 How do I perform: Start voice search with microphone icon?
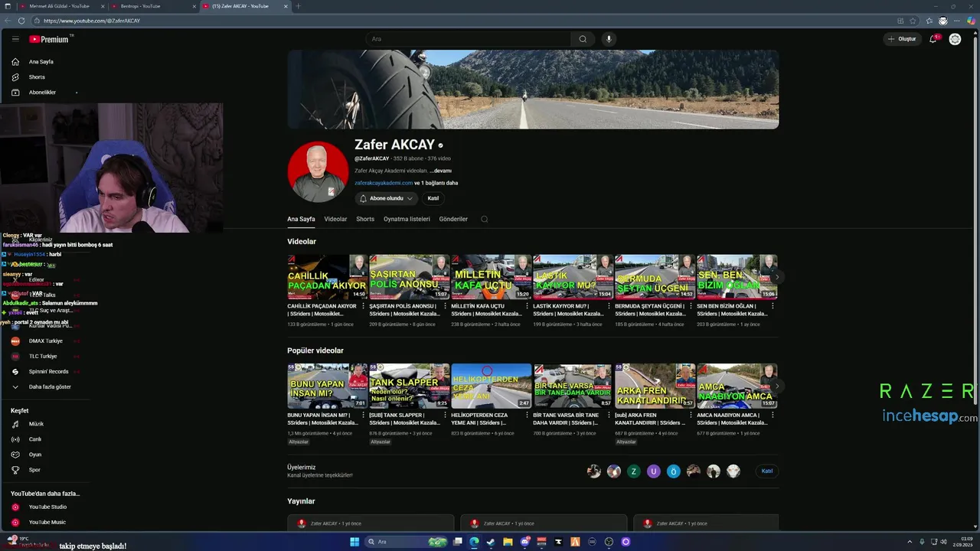point(609,39)
